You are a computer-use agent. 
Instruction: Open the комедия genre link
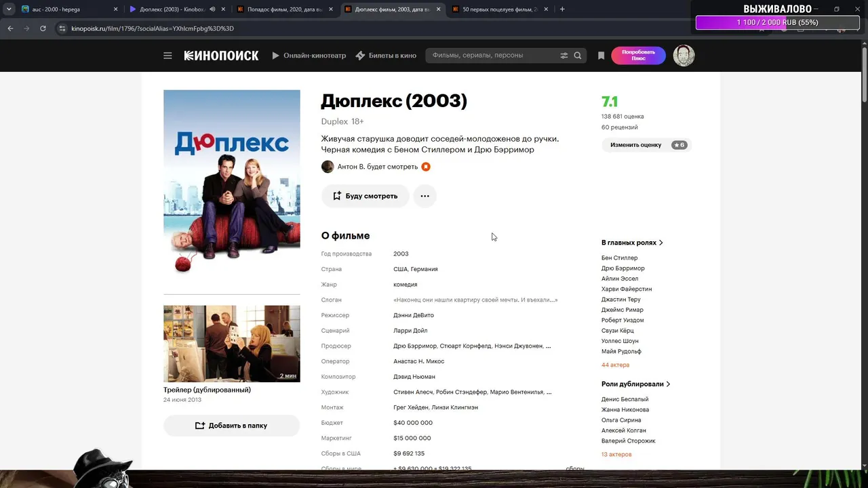tap(406, 285)
